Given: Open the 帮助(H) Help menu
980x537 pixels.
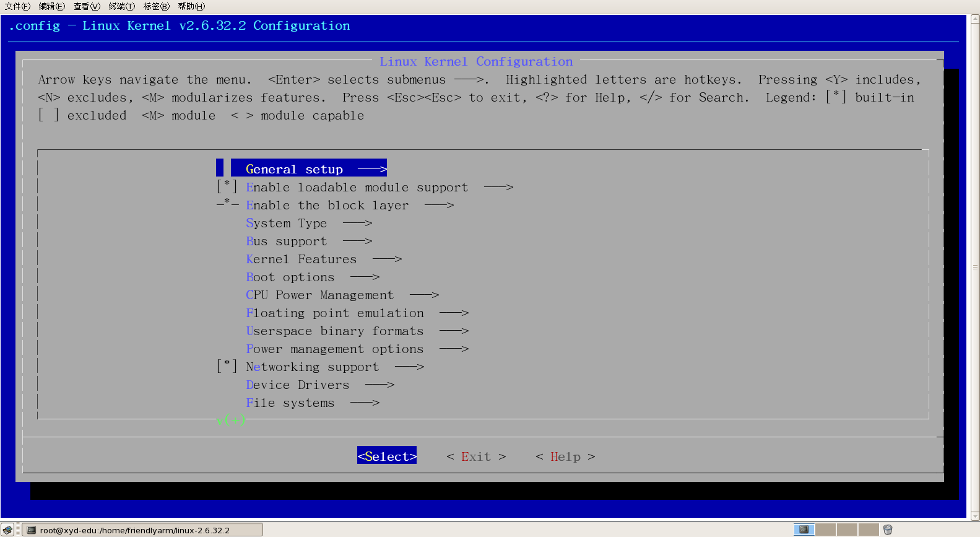Looking at the screenshot, I should click(x=191, y=6).
